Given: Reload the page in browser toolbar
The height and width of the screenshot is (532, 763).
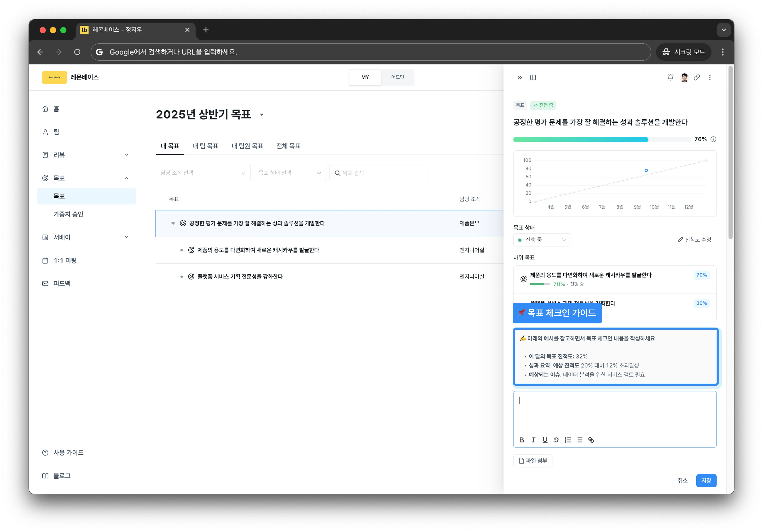Looking at the screenshot, I should pyautogui.click(x=77, y=52).
